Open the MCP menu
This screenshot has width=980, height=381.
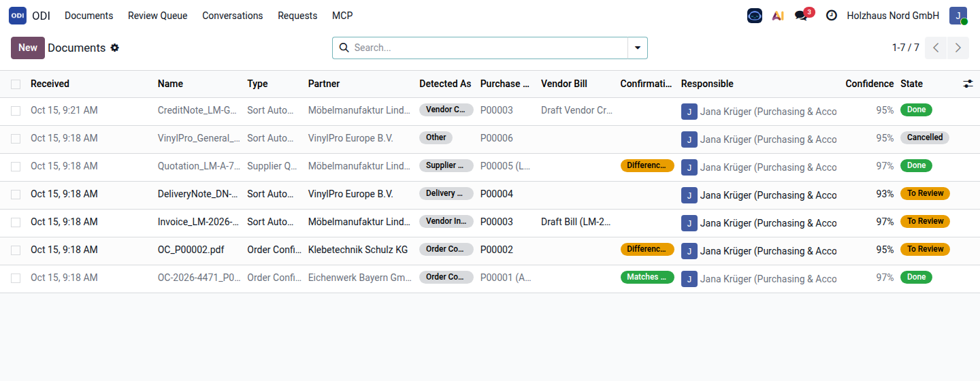(342, 16)
